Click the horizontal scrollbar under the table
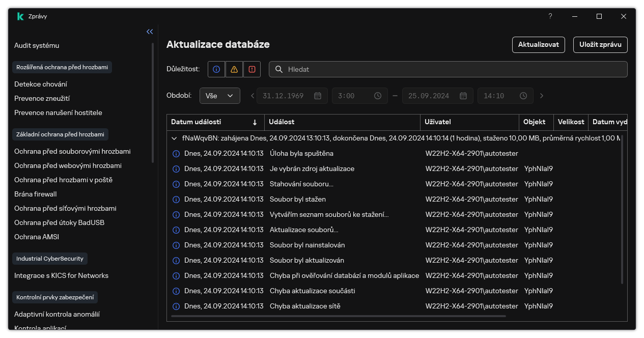The height and width of the screenshot is (338, 644). click(339, 316)
